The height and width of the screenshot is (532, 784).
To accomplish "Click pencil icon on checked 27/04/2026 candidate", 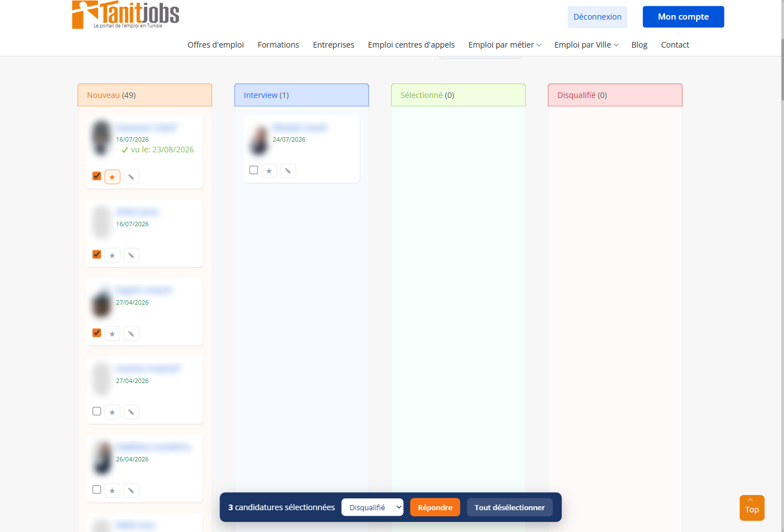I will [x=131, y=334].
